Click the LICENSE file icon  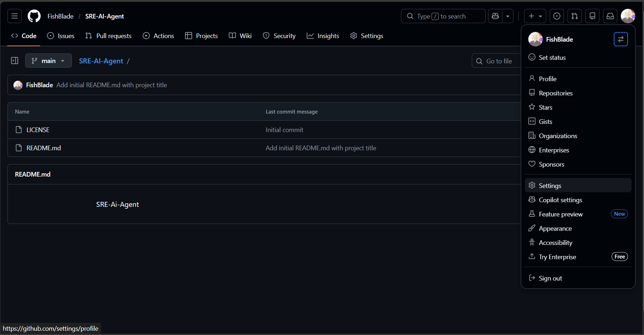point(19,130)
